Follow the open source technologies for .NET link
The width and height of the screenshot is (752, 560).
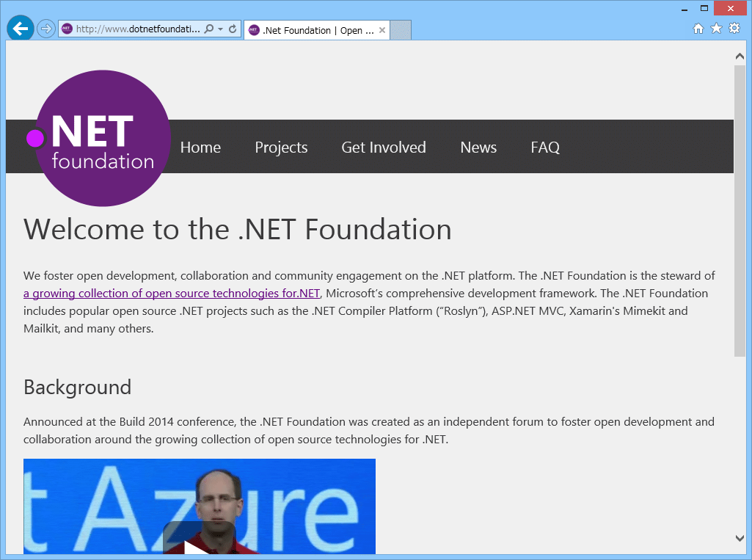pyautogui.click(x=171, y=293)
